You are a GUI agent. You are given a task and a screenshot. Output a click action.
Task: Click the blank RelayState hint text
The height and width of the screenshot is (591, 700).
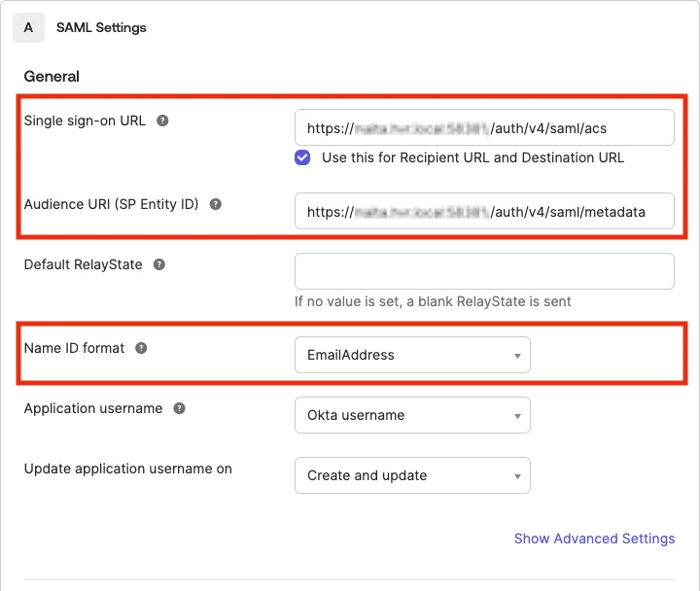pos(433,301)
